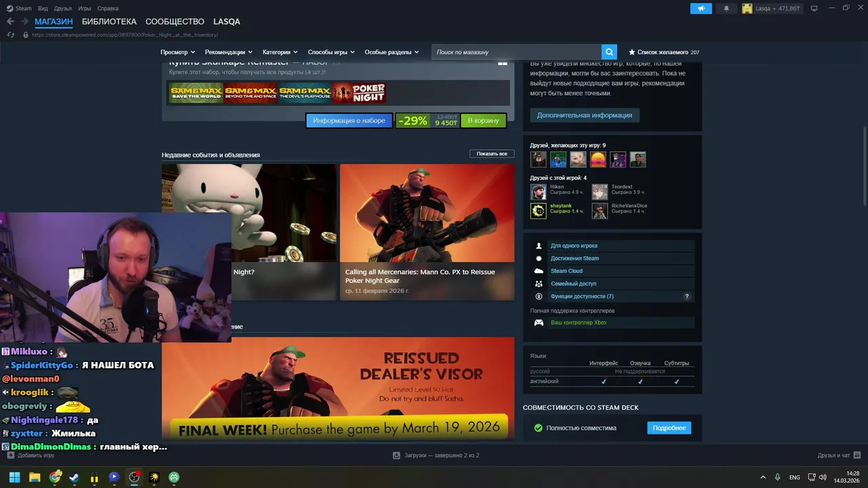Reload the store page with the refresh icon
Image resolution: width=868 pixels, height=488 pixels.
click(x=11, y=35)
